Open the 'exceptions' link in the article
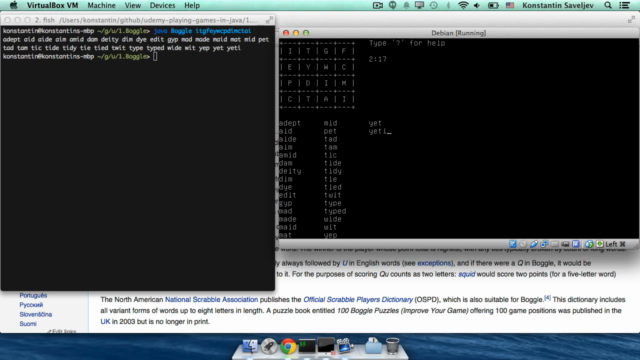640x360 pixels. coord(434,263)
